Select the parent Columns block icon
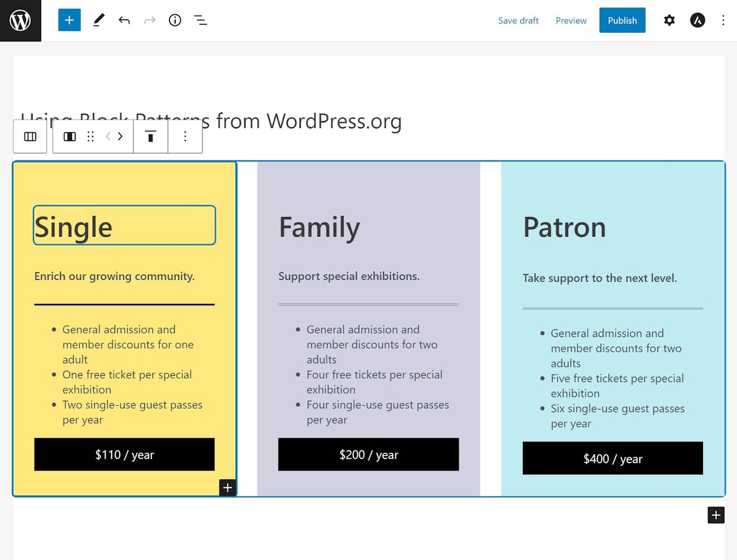 coord(30,136)
